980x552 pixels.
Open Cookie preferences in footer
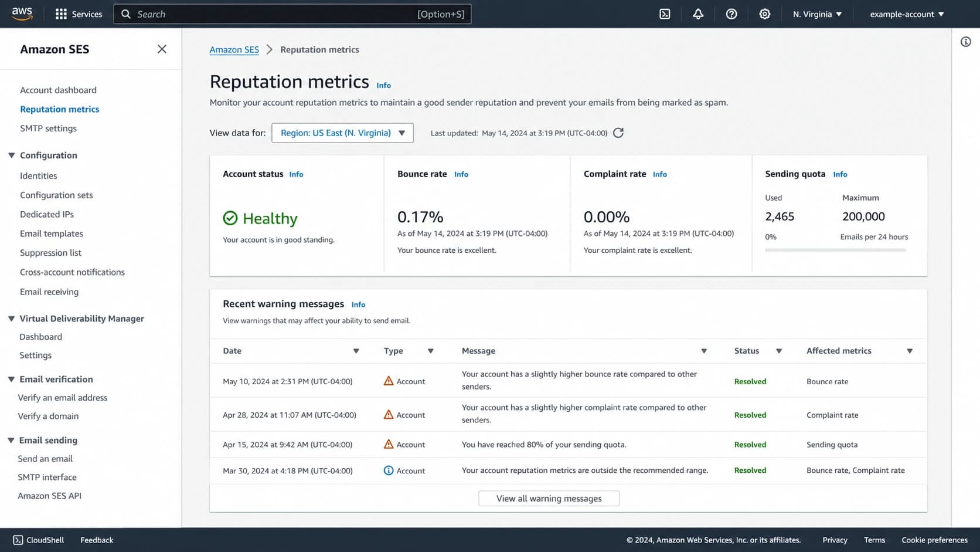(x=934, y=540)
